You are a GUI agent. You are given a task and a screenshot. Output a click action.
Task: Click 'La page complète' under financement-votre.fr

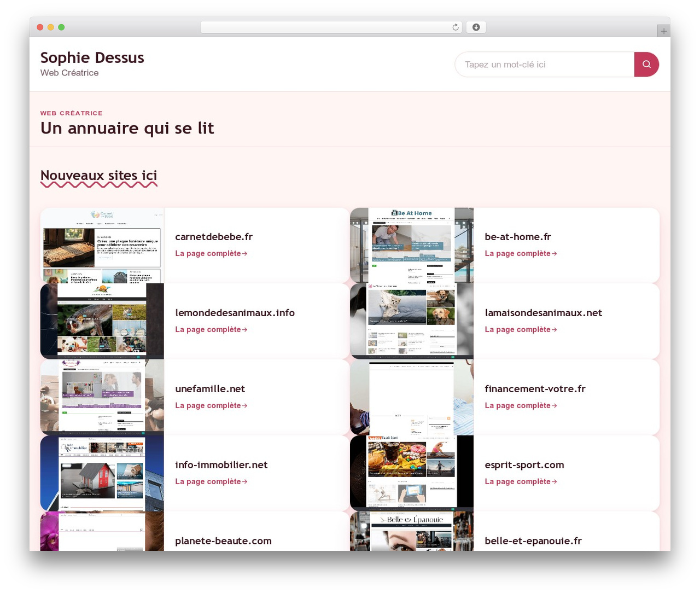(521, 405)
